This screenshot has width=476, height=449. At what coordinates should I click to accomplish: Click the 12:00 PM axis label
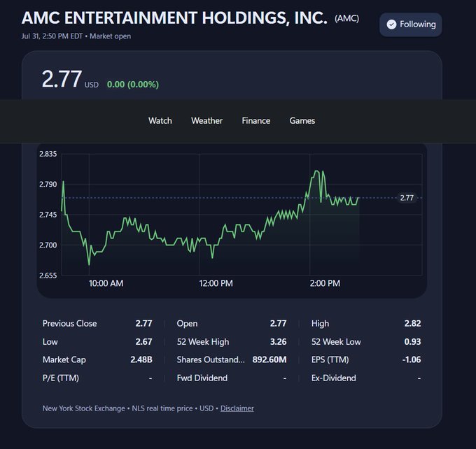click(x=216, y=283)
